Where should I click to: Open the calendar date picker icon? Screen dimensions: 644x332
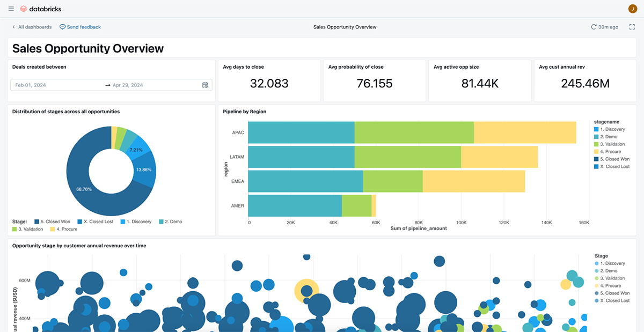pos(205,85)
